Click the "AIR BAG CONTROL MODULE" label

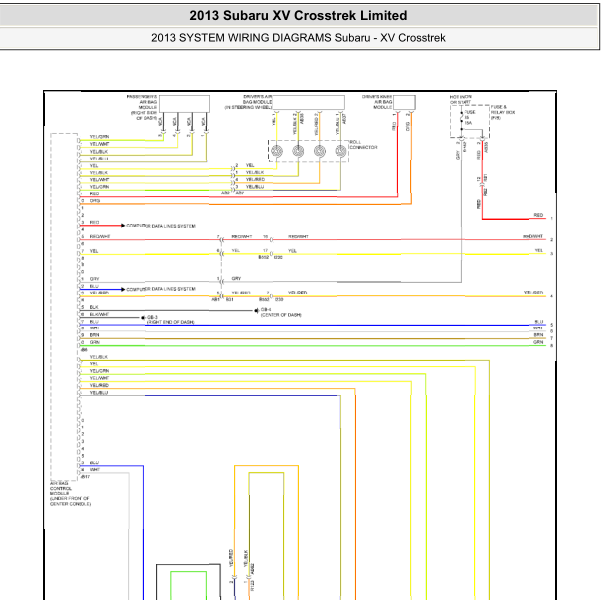coord(70,493)
